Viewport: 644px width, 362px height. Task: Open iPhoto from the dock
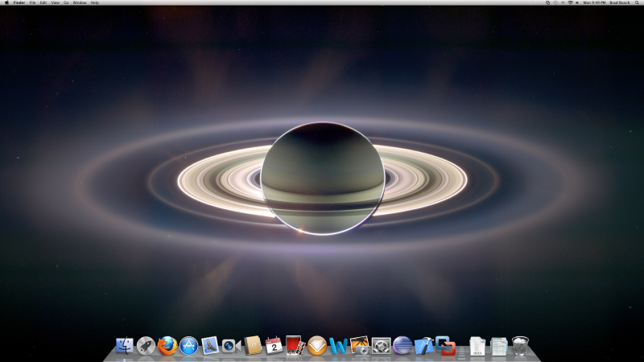pos(359,346)
